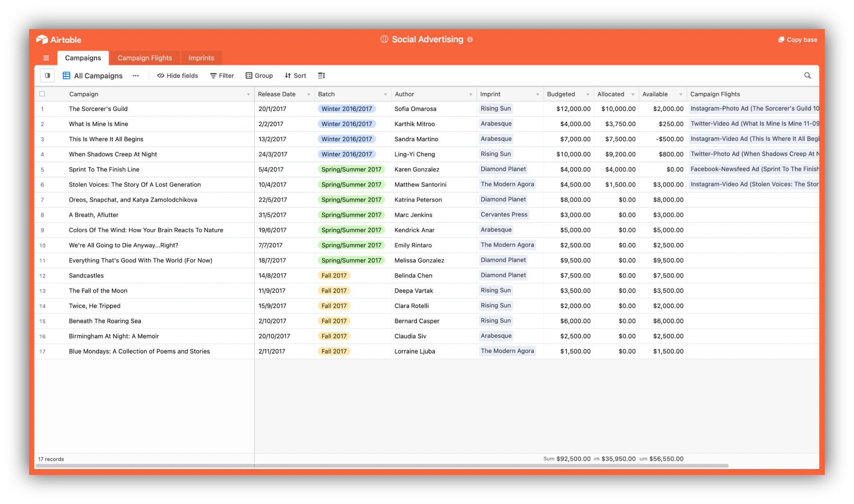Open the hamburger table list menu
The width and height of the screenshot is (854, 504).
pyautogui.click(x=46, y=58)
